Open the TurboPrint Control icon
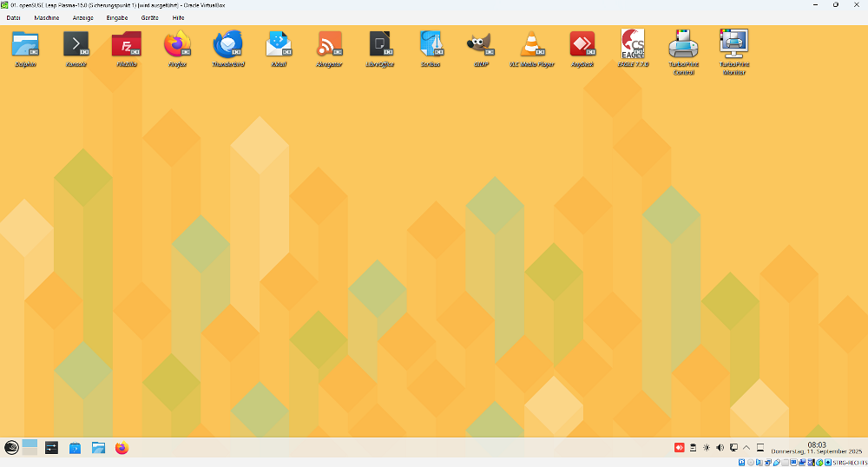868x467 pixels. pyautogui.click(x=683, y=44)
